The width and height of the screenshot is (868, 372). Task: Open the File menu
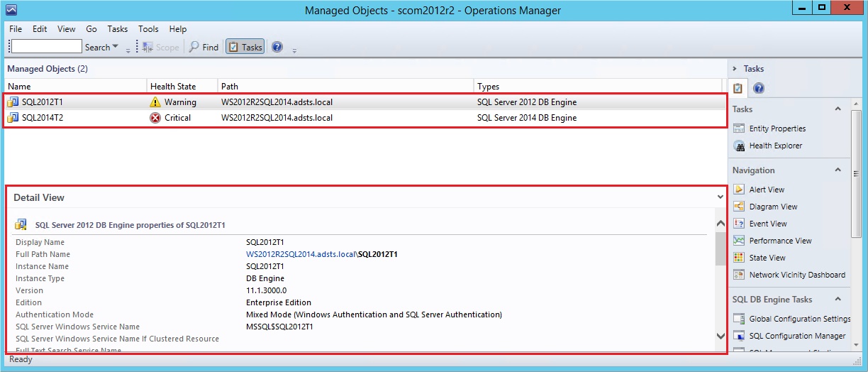[x=16, y=29]
